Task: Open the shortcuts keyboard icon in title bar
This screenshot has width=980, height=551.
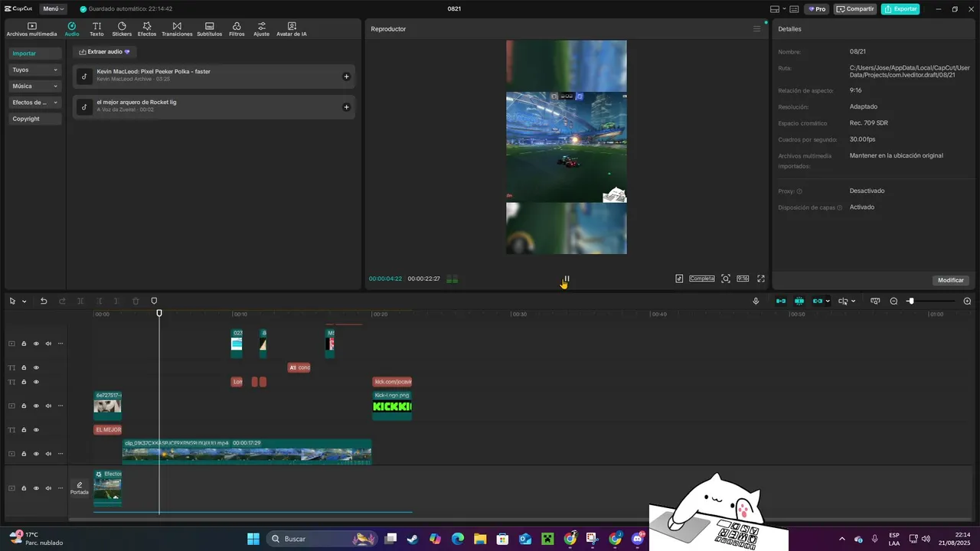Action: (794, 9)
